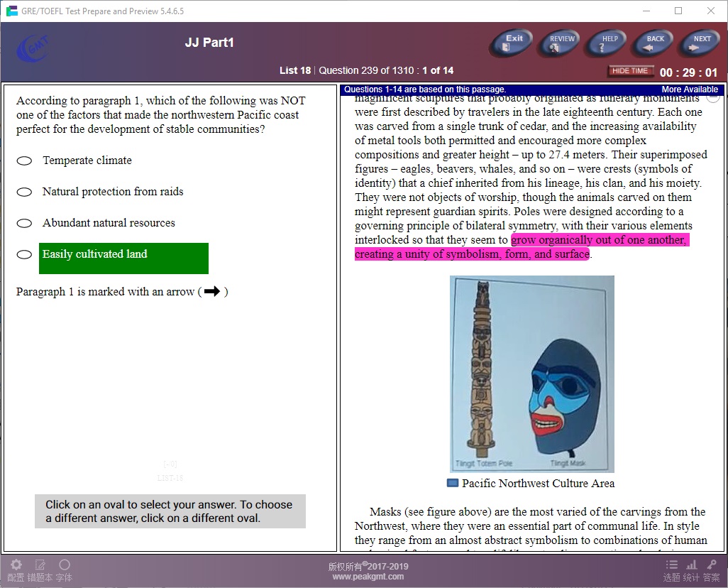This screenshot has height=588, width=728.
Task: Click the Masks paragraph text
Action: [x=531, y=528]
